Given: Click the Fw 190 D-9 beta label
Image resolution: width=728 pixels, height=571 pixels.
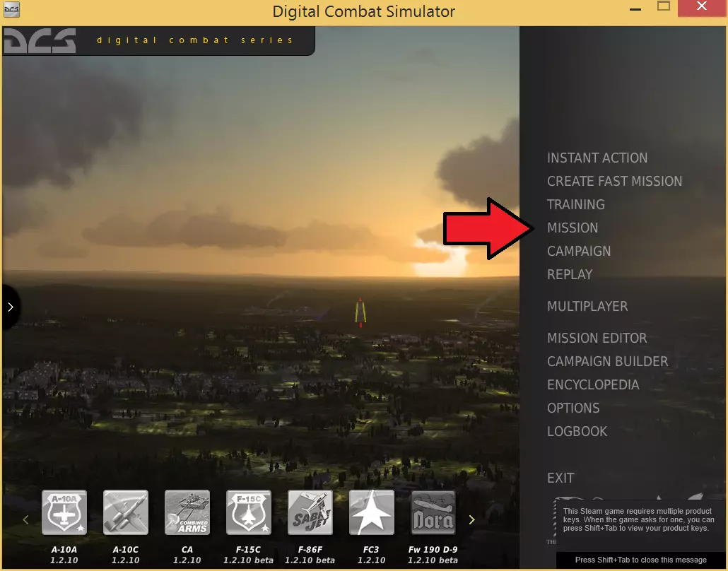Looking at the screenshot, I should (433, 555).
